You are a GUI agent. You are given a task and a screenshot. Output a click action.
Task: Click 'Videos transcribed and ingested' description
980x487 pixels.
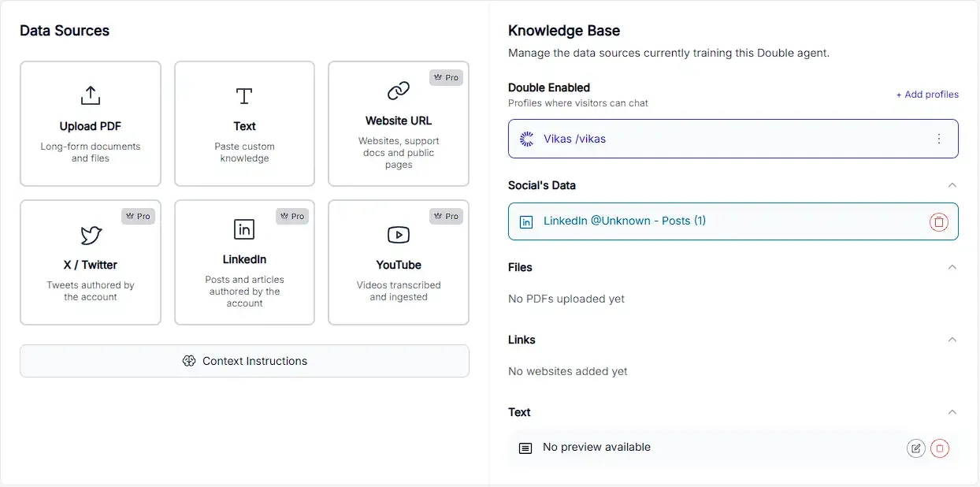click(x=399, y=291)
